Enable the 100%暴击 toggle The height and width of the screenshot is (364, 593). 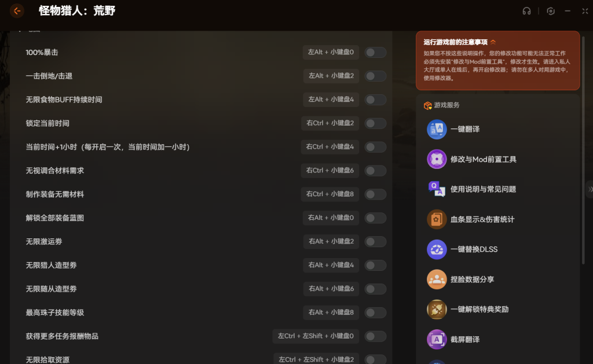coord(375,53)
